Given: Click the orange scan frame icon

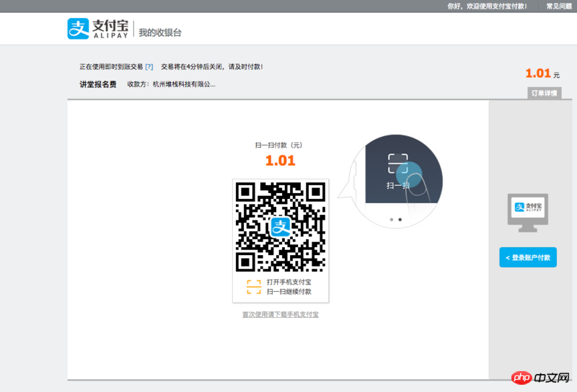Looking at the screenshot, I should point(254,287).
